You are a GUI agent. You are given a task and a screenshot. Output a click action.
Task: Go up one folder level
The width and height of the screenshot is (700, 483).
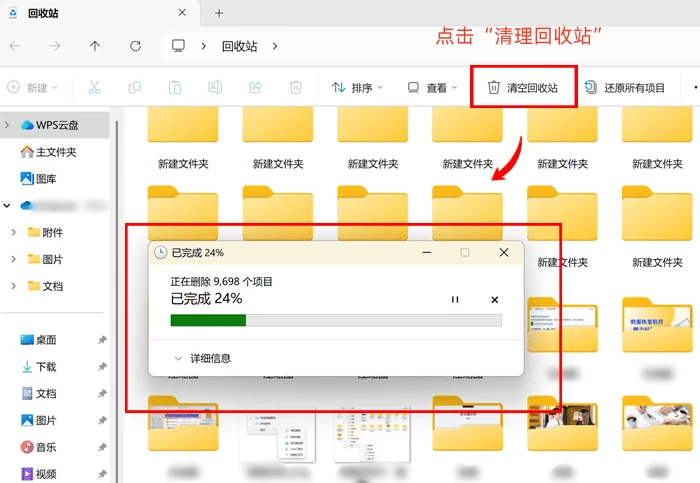point(95,46)
